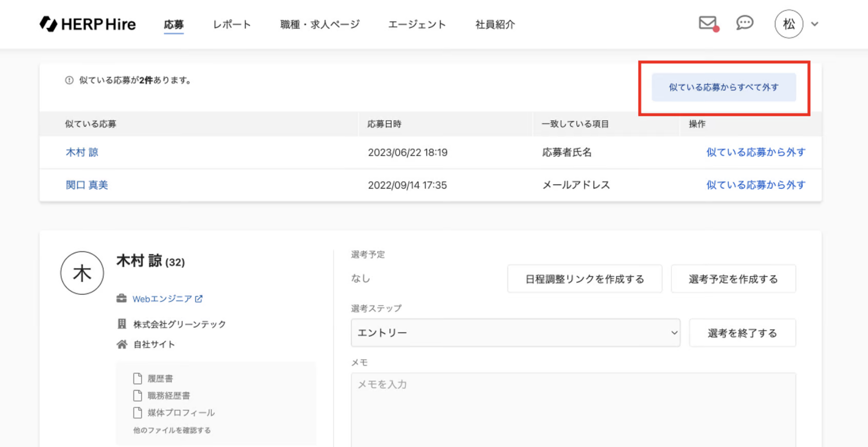Image resolution: width=868 pixels, height=447 pixels.
Task: Click the info icon beside similar-applications notice
Action: click(69, 80)
